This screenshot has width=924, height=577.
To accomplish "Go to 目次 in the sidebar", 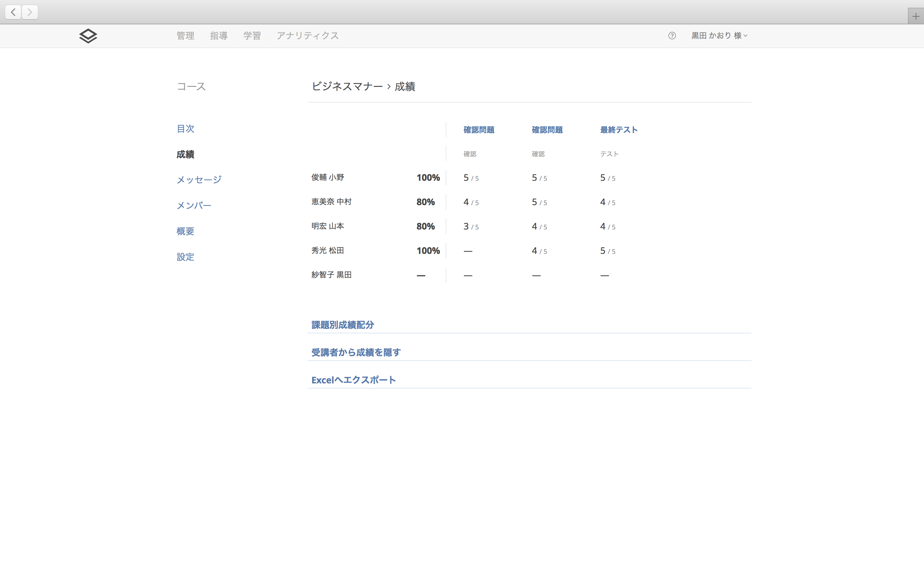I will (185, 129).
